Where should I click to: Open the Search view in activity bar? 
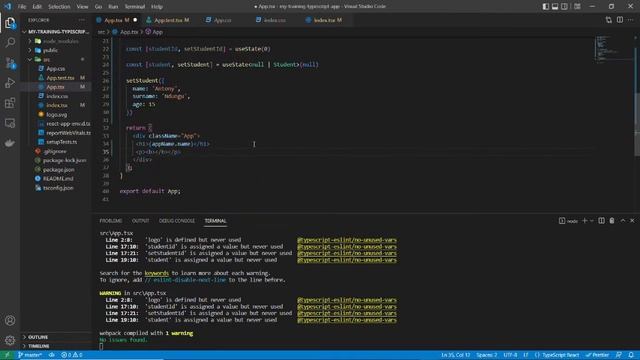tap(10, 42)
